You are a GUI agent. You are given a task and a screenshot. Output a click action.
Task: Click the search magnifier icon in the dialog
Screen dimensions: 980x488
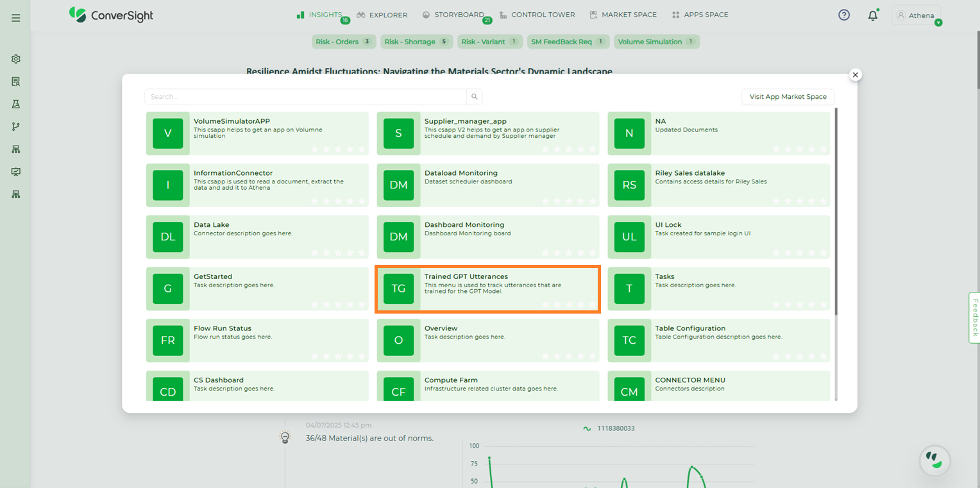475,97
